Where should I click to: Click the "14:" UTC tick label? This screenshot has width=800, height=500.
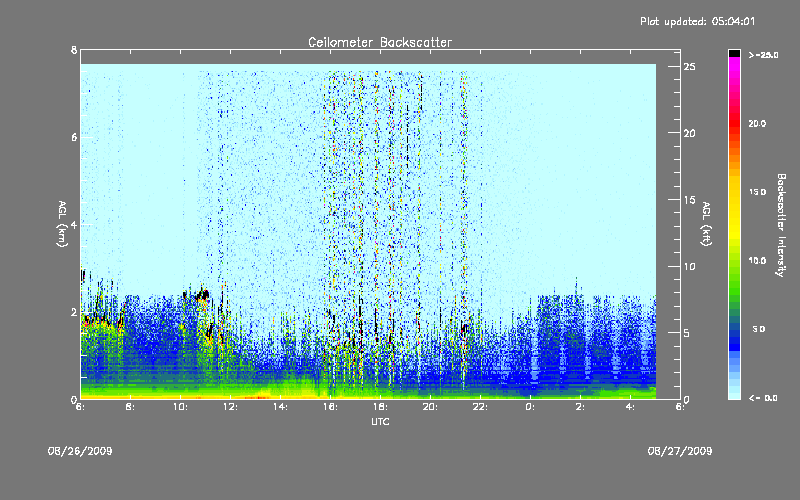click(x=280, y=407)
